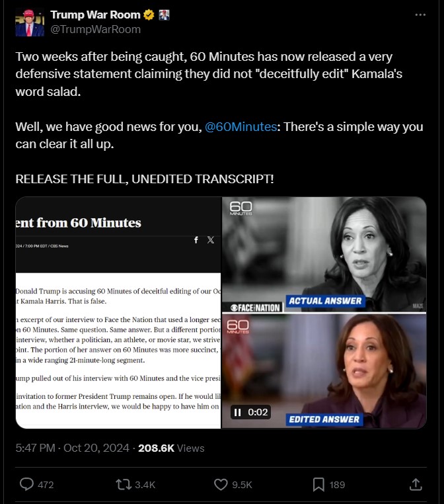Viewport: 444px width, 504px height.
Task: Open the three-dot more options menu
Action: click(x=420, y=15)
